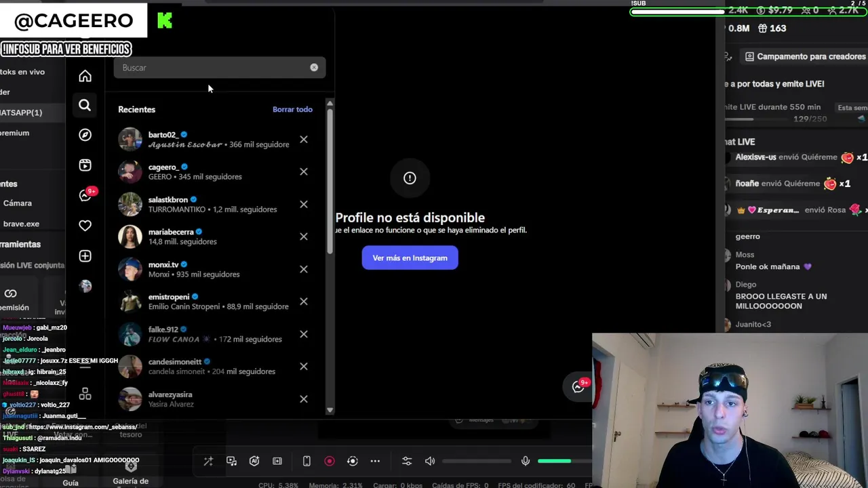Open Instagram Home from the sidebar
This screenshot has width=868, height=488.
coord(85,76)
